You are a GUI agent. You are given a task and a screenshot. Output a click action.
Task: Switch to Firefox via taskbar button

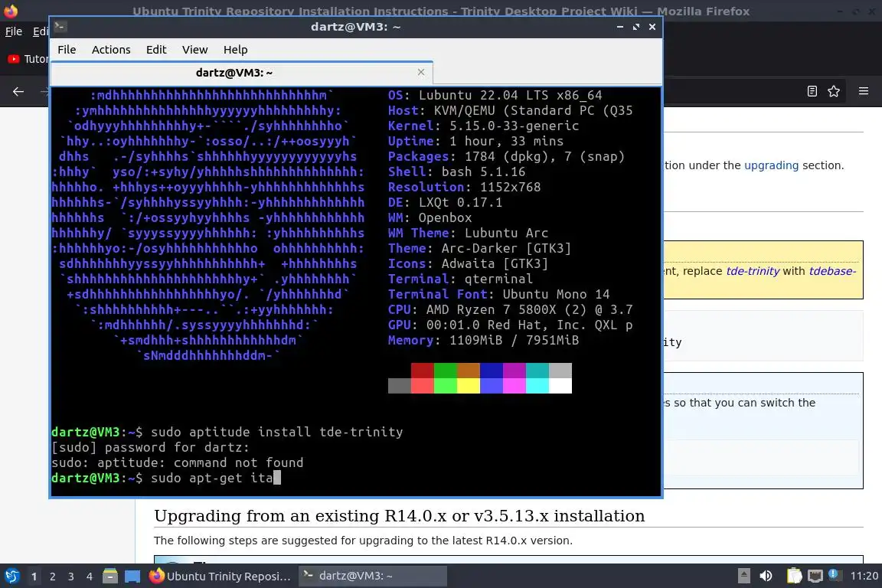(220, 576)
